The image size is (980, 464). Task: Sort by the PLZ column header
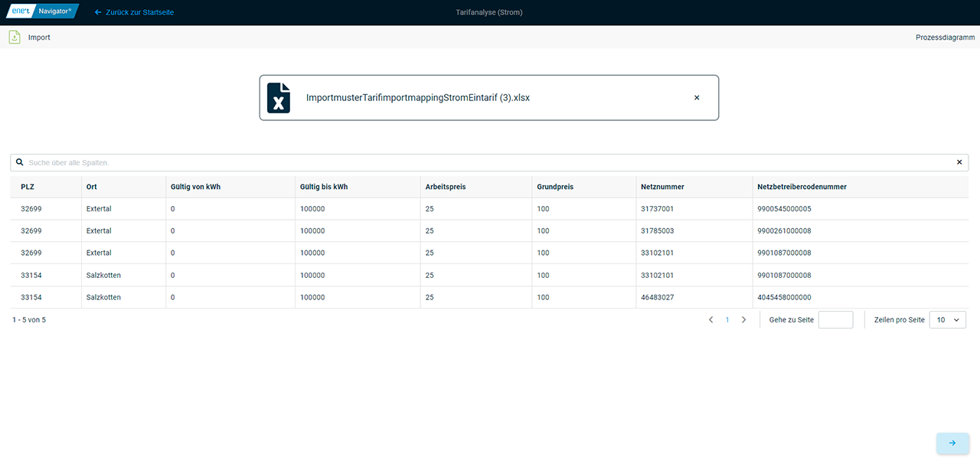click(28, 187)
